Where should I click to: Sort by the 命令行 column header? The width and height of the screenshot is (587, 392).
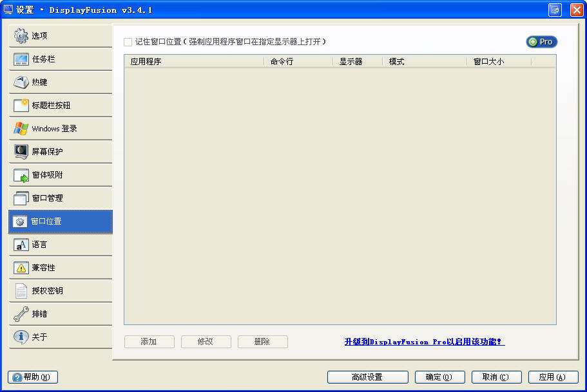click(x=298, y=61)
